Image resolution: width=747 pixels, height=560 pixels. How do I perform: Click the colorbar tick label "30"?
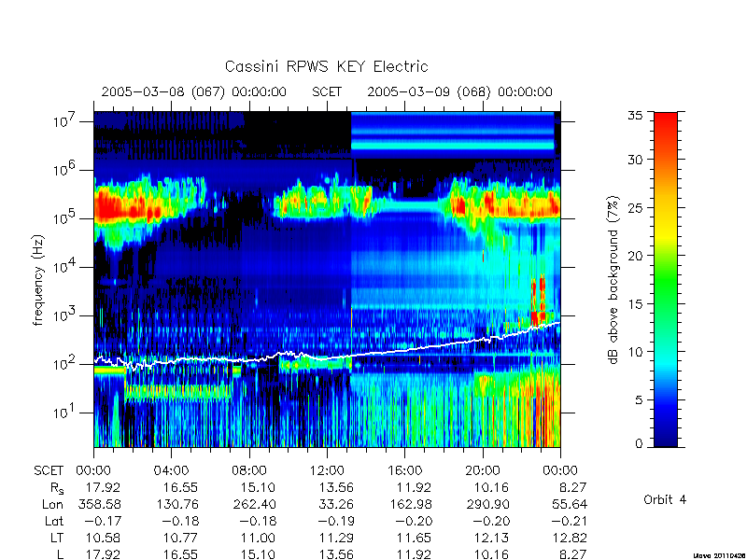pyautogui.click(x=635, y=159)
